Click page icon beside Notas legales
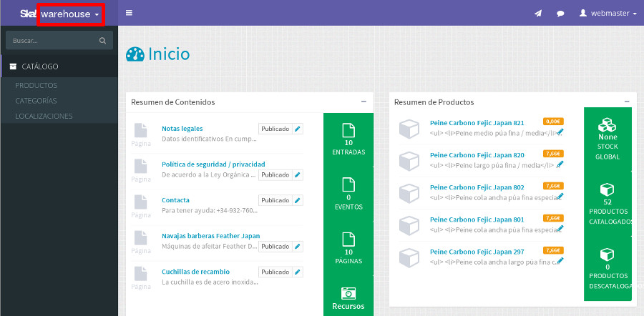The image size is (644, 316). (141, 130)
